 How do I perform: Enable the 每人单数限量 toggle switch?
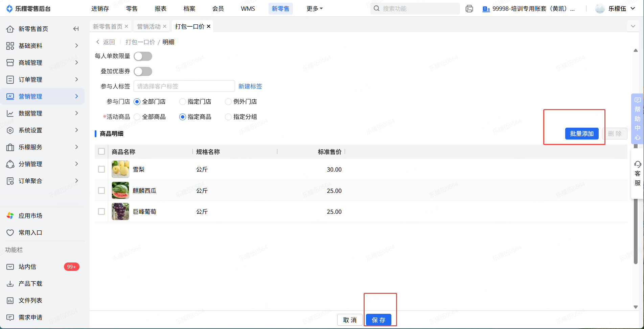click(143, 56)
